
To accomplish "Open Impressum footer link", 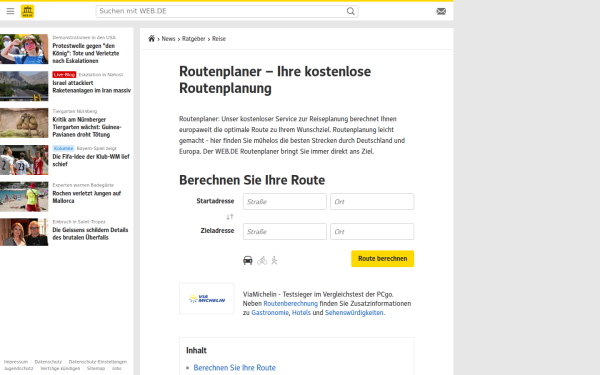I will pos(16,362).
